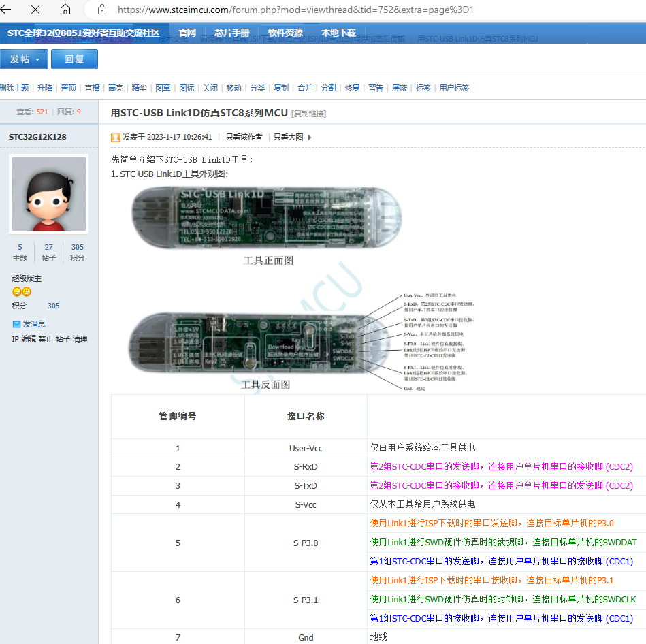The image size is (646, 644).
Task: Click the 编辑 admin link
Action: pos(29,339)
